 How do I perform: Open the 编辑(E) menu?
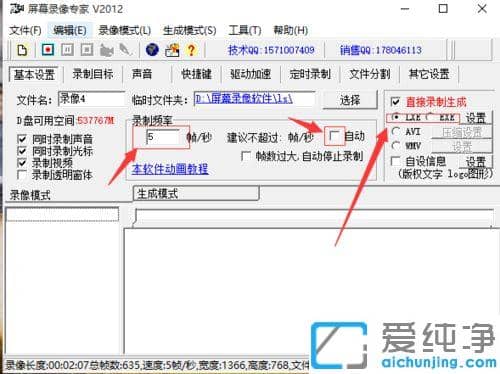click(70, 30)
